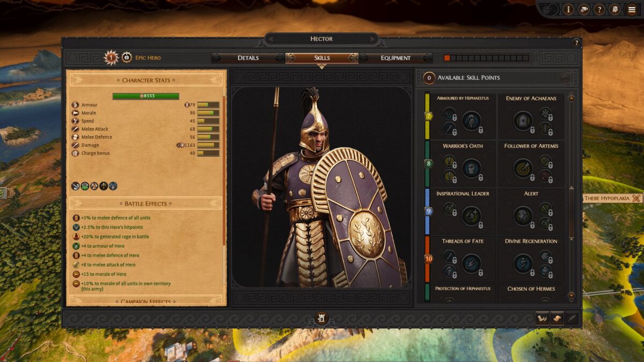Click the Charge bonus stat icon
The height and width of the screenshot is (362, 644).
pos(75,153)
